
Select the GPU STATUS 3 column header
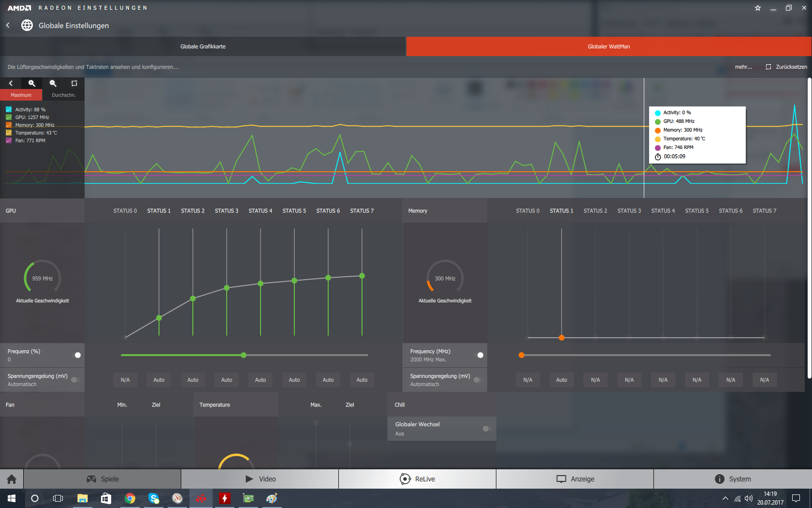(x=227, y=211)
